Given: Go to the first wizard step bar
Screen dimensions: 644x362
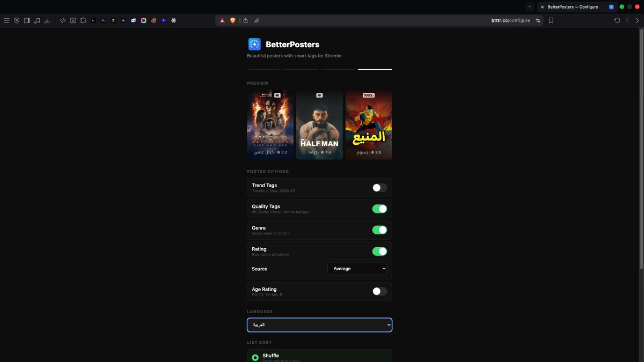Looking at the screenshot, I should click(x=264, y=69).
